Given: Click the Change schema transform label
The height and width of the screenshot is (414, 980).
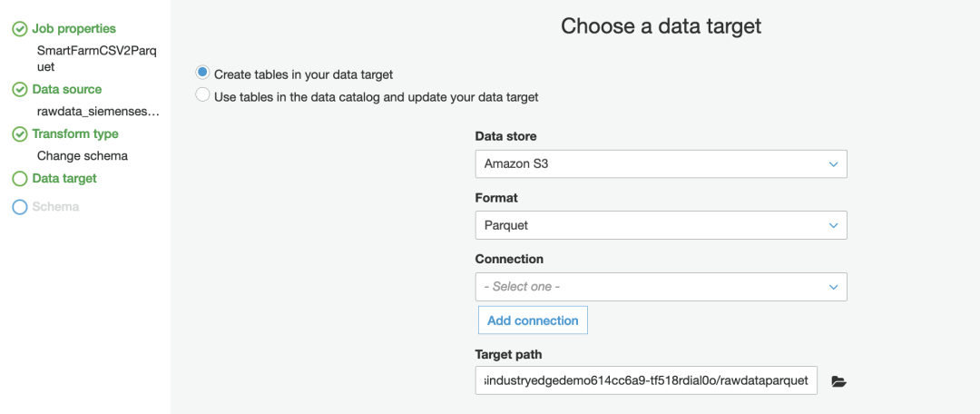Looking at the screenshot, I should [x=83, y=156].
